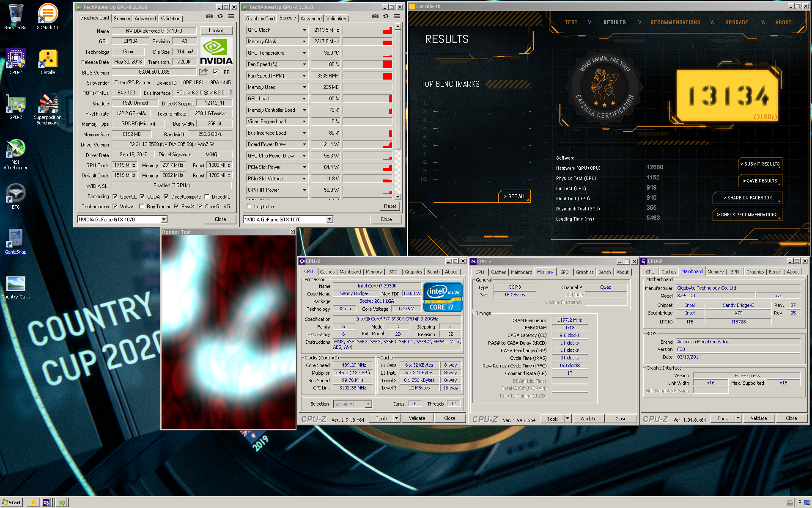Toggle the Ray Tracing checkbox
The image size is (812, 508).
[142, 207]
